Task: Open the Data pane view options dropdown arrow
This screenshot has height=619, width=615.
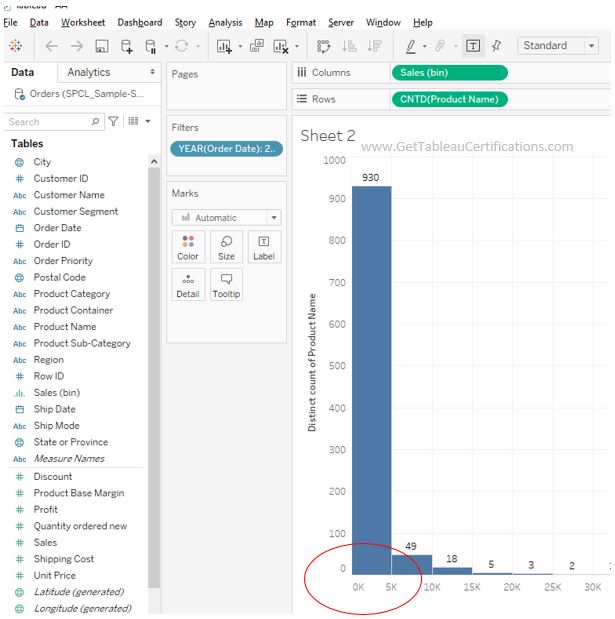Action: tap(148, 121)
